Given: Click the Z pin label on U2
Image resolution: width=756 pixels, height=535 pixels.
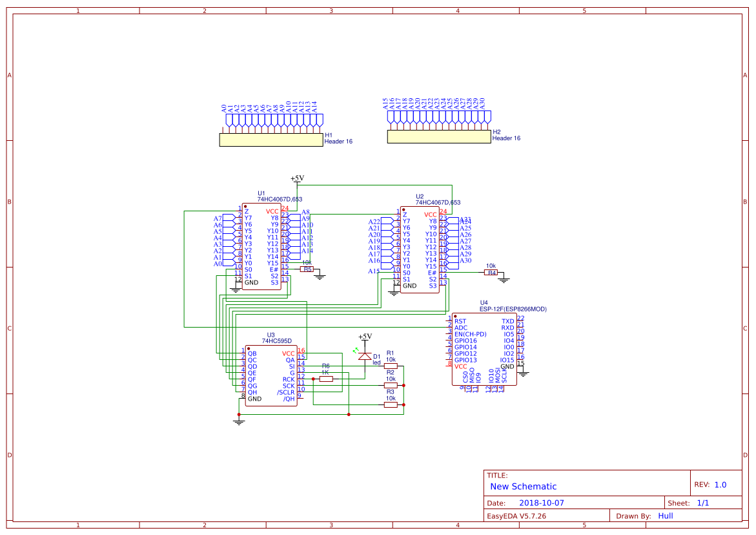Looking at the screenshot, I should [405, 215].
